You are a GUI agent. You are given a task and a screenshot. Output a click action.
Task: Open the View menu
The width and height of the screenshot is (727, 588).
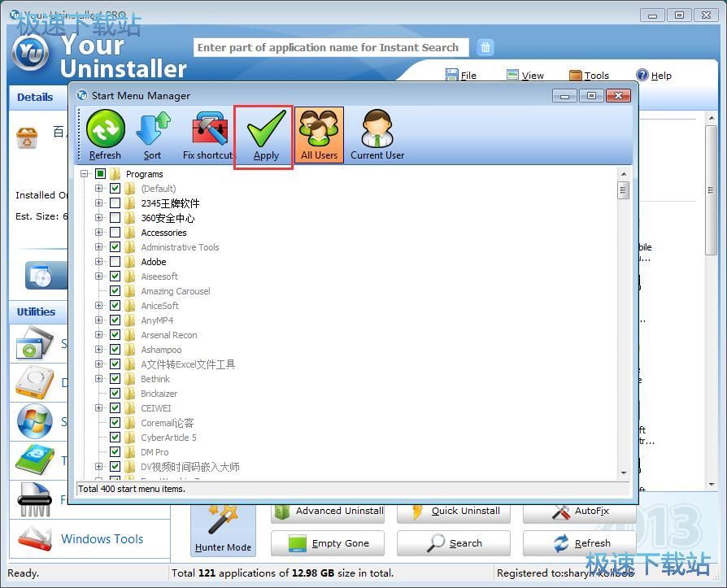coord(525,75)
